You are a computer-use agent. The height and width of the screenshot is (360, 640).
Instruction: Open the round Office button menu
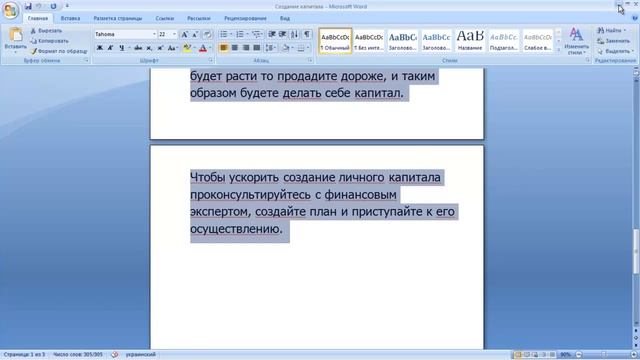[11, 10]
